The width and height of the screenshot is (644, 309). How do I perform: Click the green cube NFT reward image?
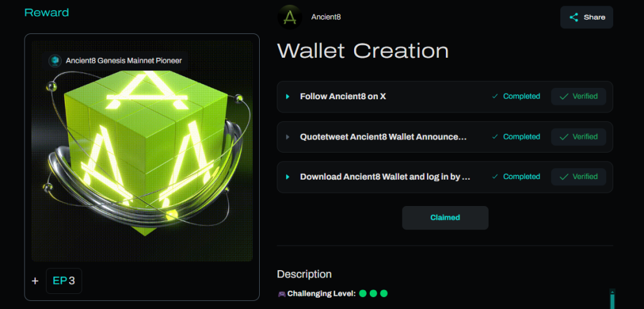pyautogui.click(x=142, y=151)
